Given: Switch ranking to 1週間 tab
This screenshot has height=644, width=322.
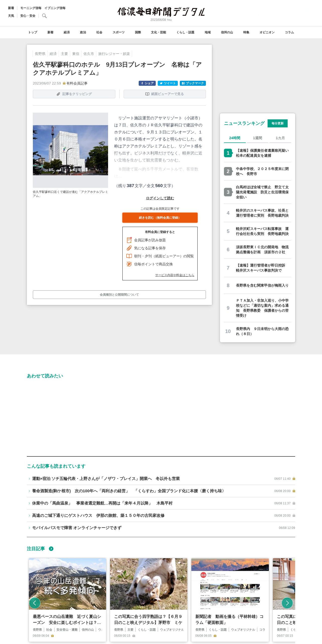Looking at the screenshot, I should 258,138.
